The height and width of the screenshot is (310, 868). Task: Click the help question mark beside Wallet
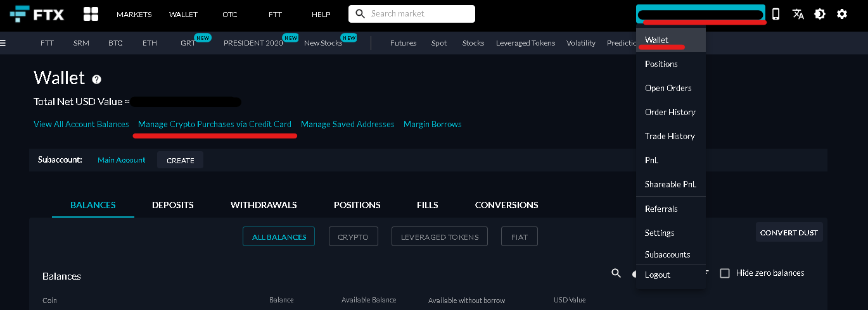pyautogui.click(x=96, y=80)
